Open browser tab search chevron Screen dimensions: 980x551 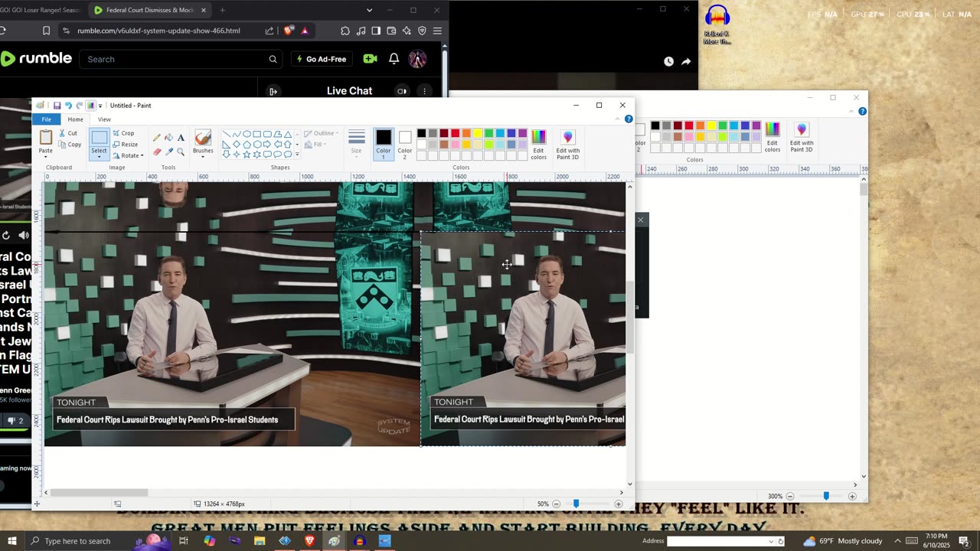pos(369,10)
